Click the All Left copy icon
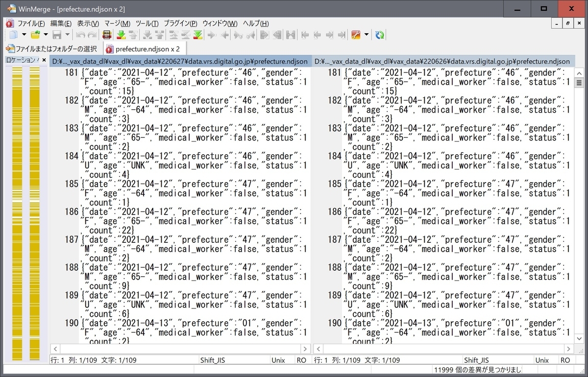Image resolution: width=588 pixels, height=377 pixels. (x=277, y=35)
